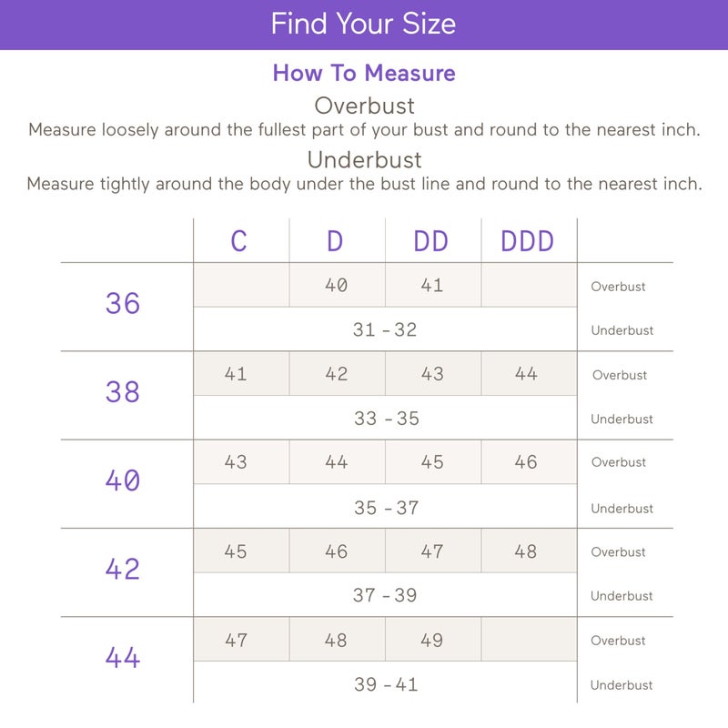The image size is (728, 728).
Task: Click the Find Your Size purple banner
Action: 364,25
